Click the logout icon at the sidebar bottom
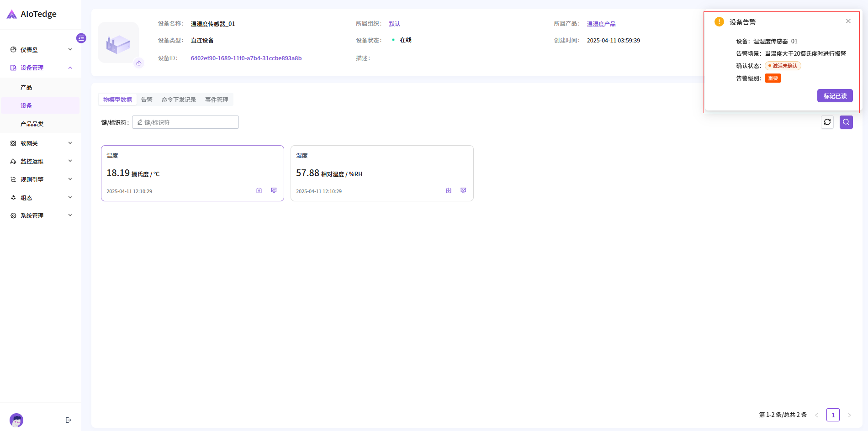The image size is (868, 431). pos(69,420)
